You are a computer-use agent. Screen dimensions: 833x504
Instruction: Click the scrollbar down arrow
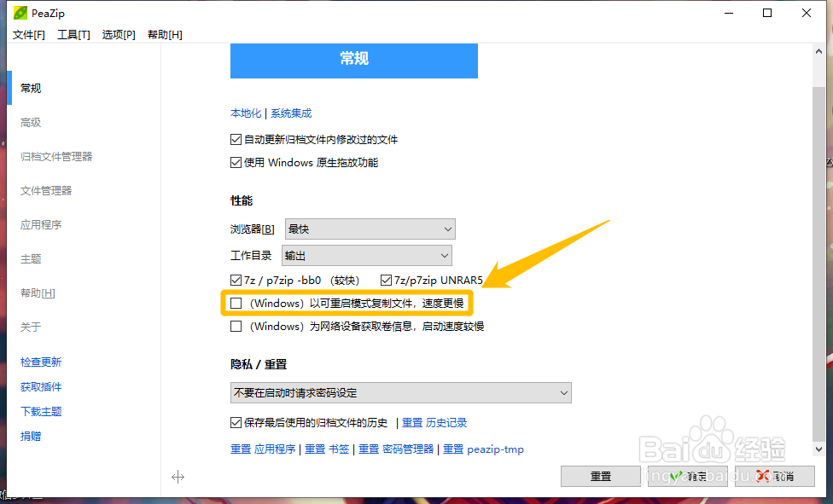(818, 449)
